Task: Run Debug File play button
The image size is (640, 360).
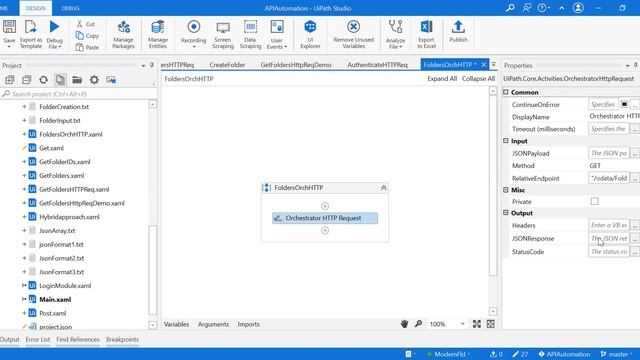Action: 54,27
